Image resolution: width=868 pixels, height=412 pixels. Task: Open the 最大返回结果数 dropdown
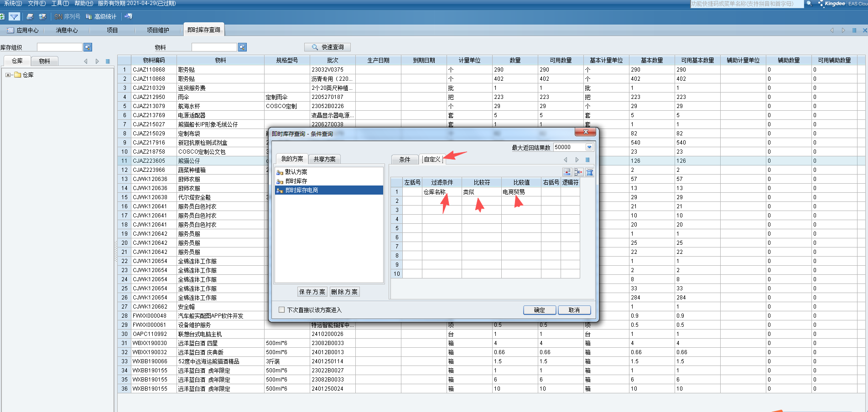pos(589,147)
